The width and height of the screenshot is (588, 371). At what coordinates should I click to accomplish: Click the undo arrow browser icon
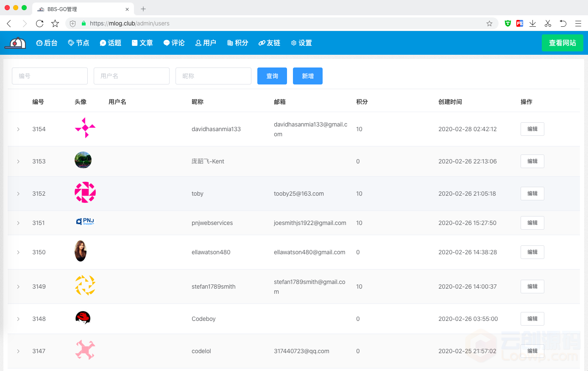563,23
